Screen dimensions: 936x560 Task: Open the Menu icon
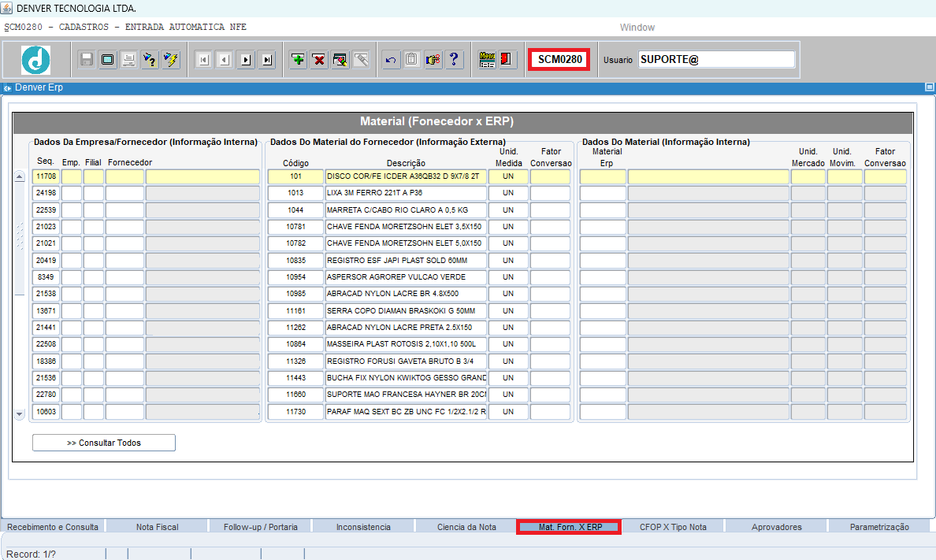[x=487, y=60]
